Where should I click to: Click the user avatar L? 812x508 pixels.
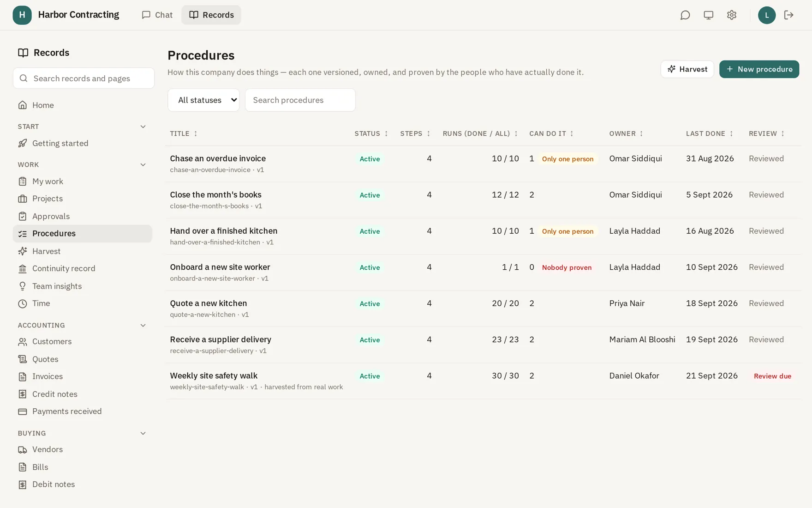point(766,15)
